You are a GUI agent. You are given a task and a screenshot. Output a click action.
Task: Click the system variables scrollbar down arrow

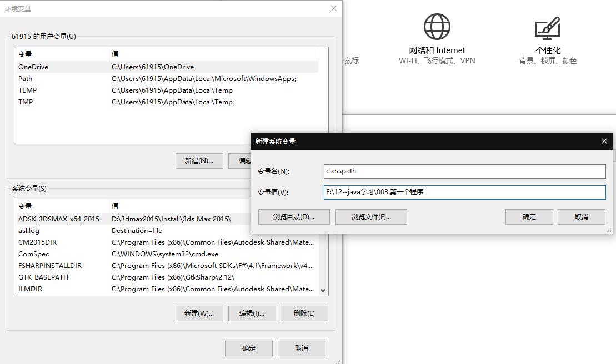click(x=323, y=291)
